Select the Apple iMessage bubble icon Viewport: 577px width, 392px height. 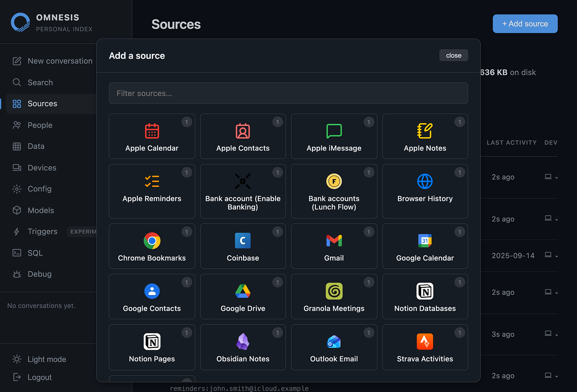pos(334,131)
